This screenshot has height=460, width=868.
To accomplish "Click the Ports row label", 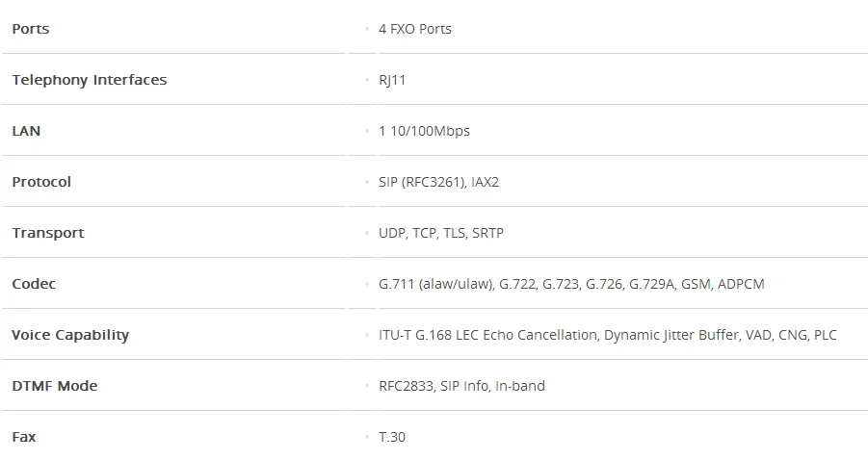I will pyautogui.click(x=31, y=29).
